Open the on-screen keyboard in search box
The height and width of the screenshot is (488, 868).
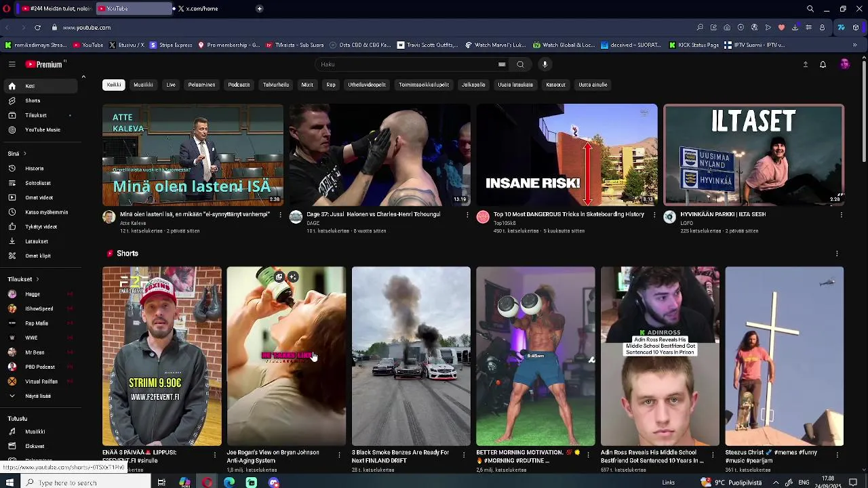click(x=502, y=64)
